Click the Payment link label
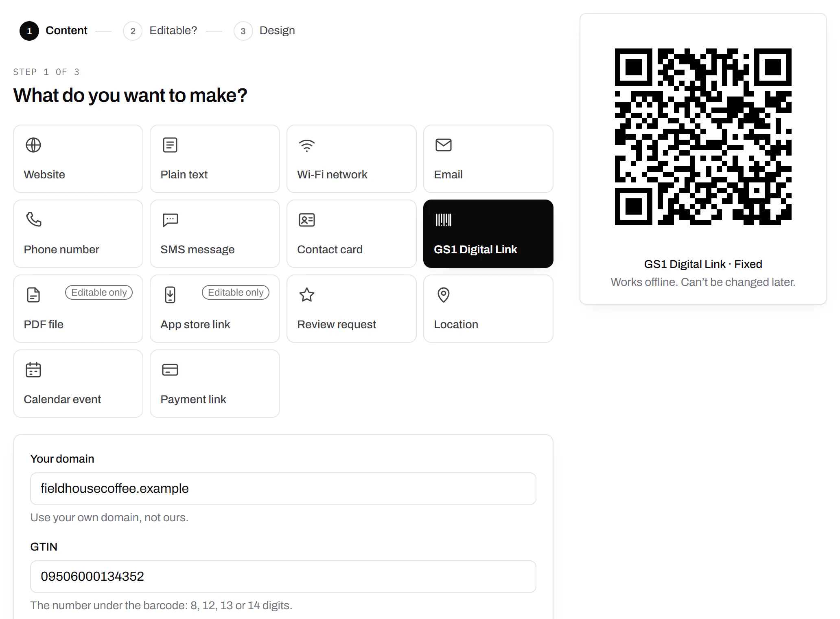Image resolution: width=840 pixels, height=619 pixels. [x=193, y=399]
